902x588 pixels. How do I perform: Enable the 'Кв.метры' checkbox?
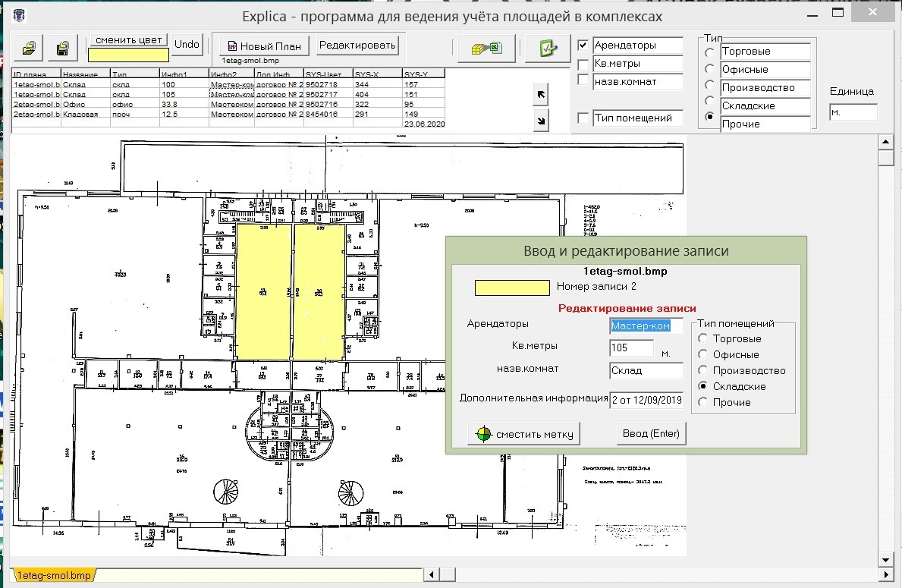pyautogui.click(x=583, y=64)
